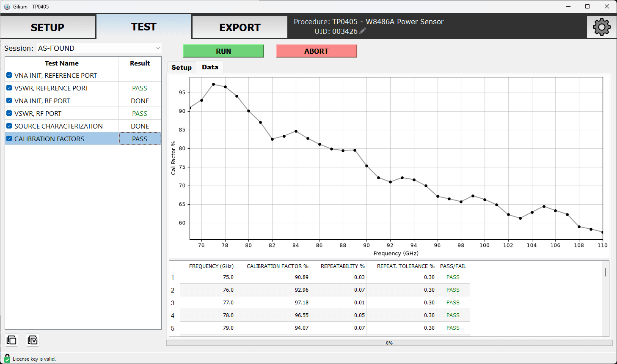Select the 90.89 calibration factor cell

(x=273, y=277)
